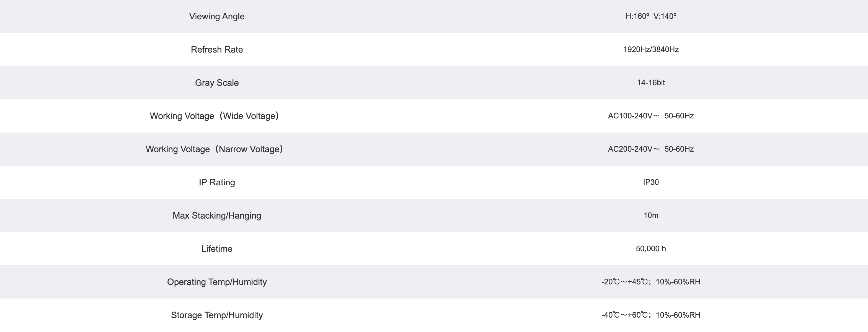Select the AC100-240V 50-60Hz value

point(651,116)
